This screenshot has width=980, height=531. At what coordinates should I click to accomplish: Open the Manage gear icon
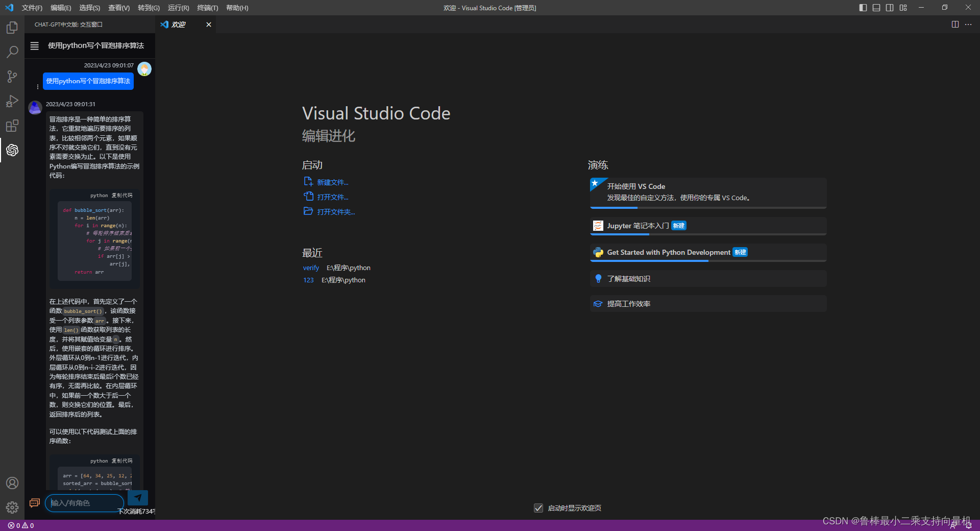coord(12,508)
